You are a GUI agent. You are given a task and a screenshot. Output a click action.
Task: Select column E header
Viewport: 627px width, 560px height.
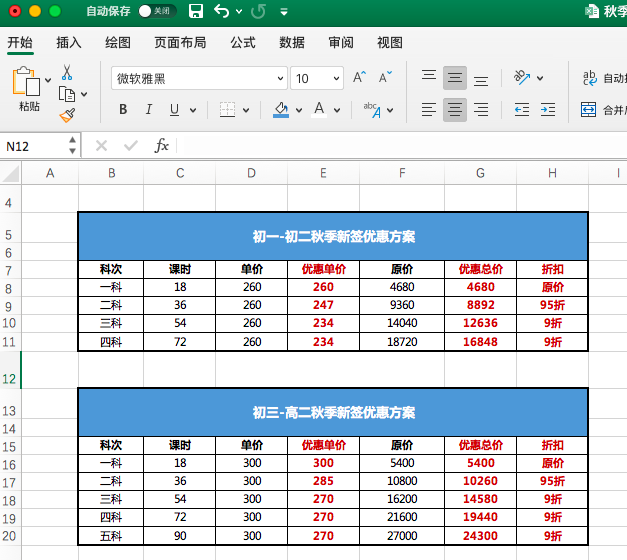(323, 173)
